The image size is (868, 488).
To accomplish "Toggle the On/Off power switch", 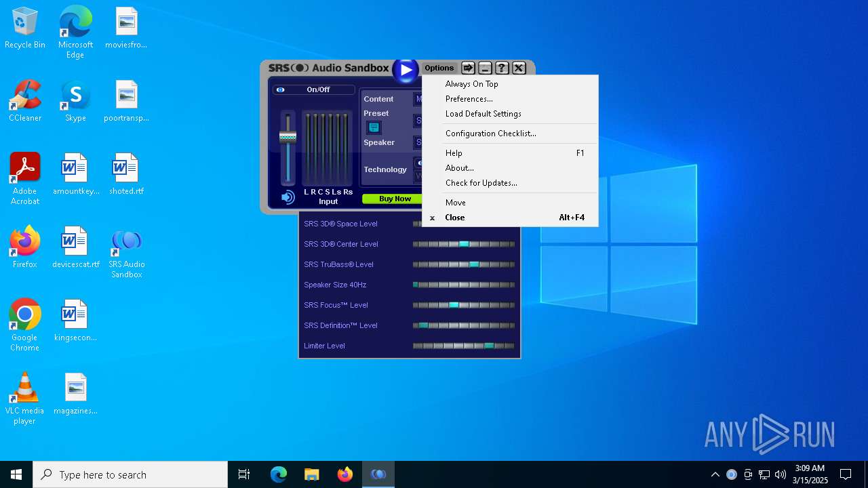I will [313, 89].
